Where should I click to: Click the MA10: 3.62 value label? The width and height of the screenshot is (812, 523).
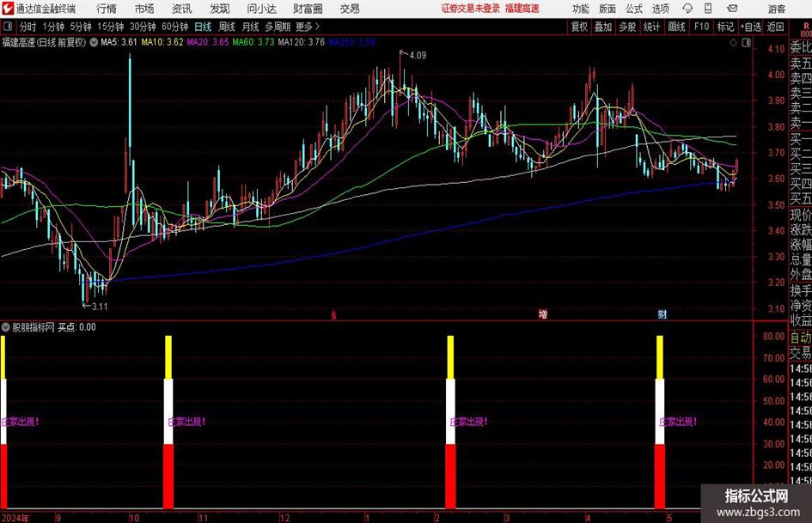point(162,42)
